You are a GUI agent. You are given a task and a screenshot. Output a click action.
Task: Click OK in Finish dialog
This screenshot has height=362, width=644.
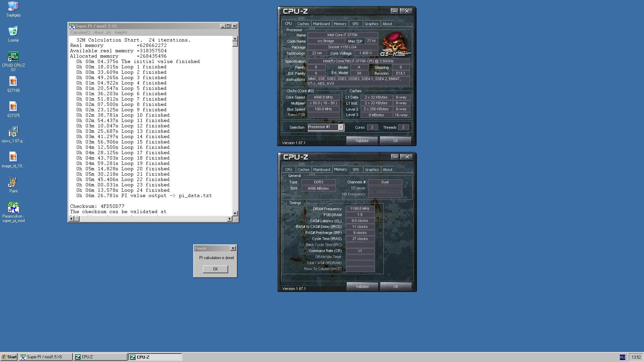(215, 269)
